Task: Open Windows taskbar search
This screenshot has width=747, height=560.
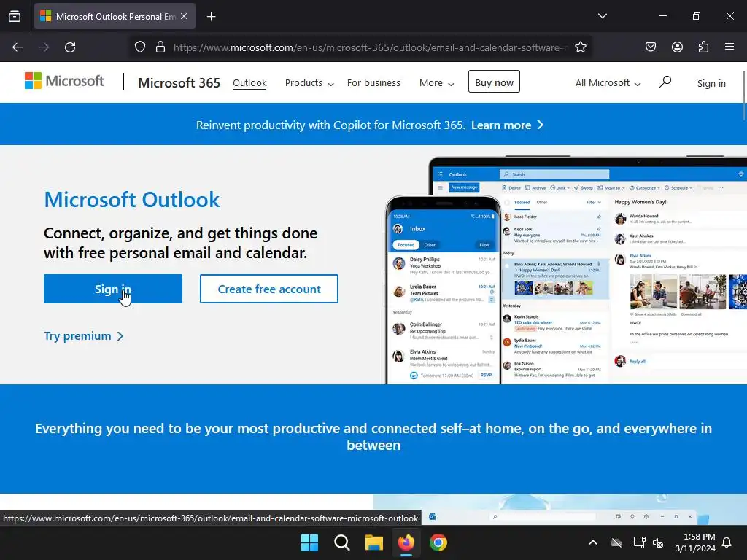Action: tap(342, 542)
